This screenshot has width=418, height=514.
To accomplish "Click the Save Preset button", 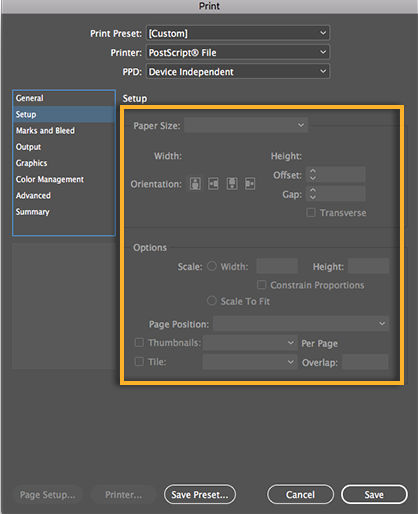I will pos(200,495).
